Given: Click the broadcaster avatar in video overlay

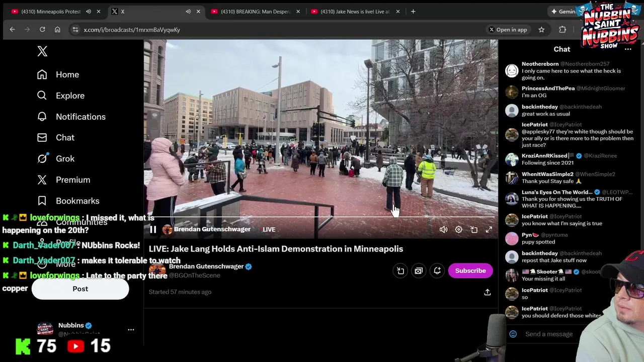Looking at the screenshot, I should tap(167, 230).
